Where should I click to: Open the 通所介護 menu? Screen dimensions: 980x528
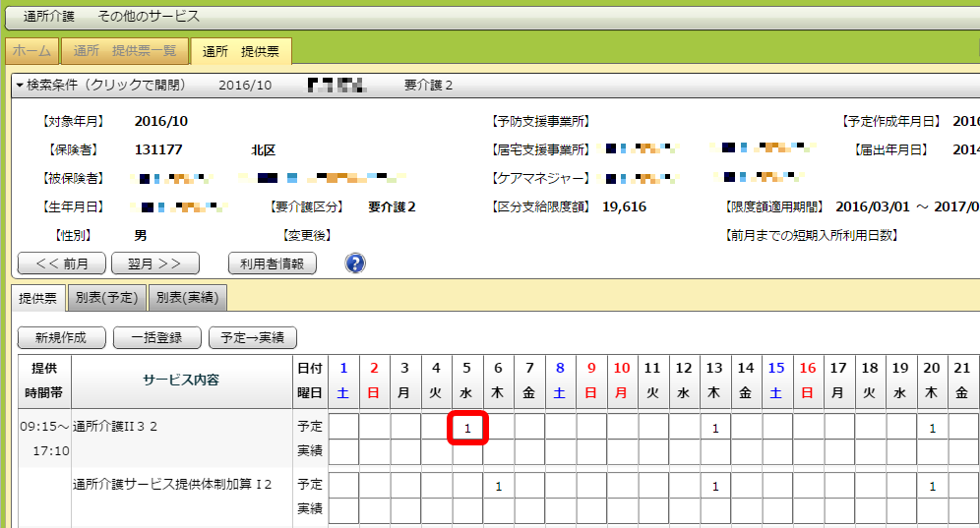pyautogui.click(x=48, y=17)
